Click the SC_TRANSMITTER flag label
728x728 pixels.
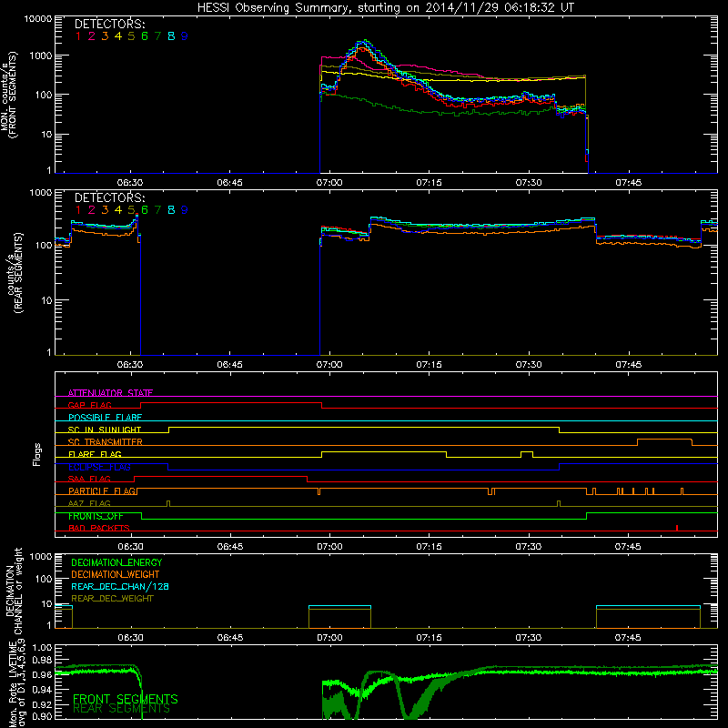coord(106,442)
